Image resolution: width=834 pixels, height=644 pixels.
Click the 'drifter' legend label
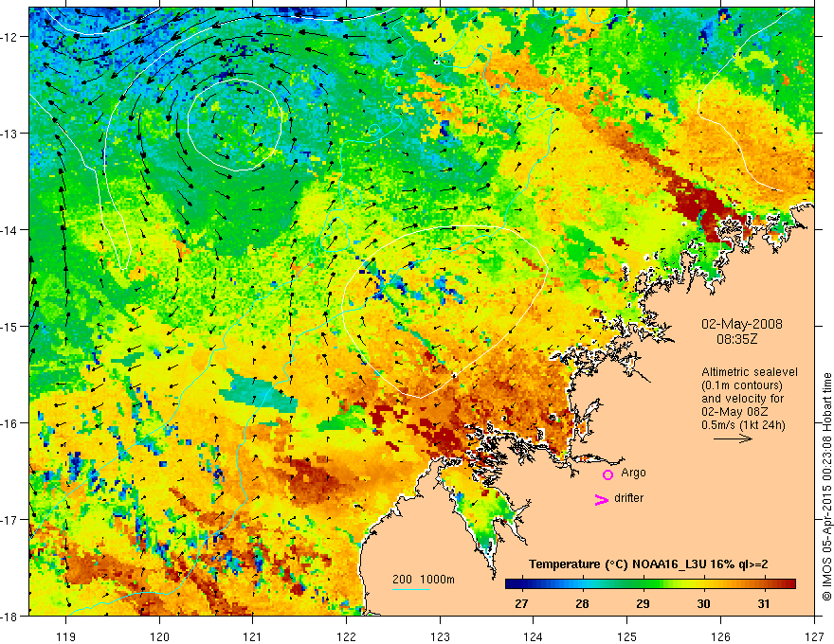(628, 498)
